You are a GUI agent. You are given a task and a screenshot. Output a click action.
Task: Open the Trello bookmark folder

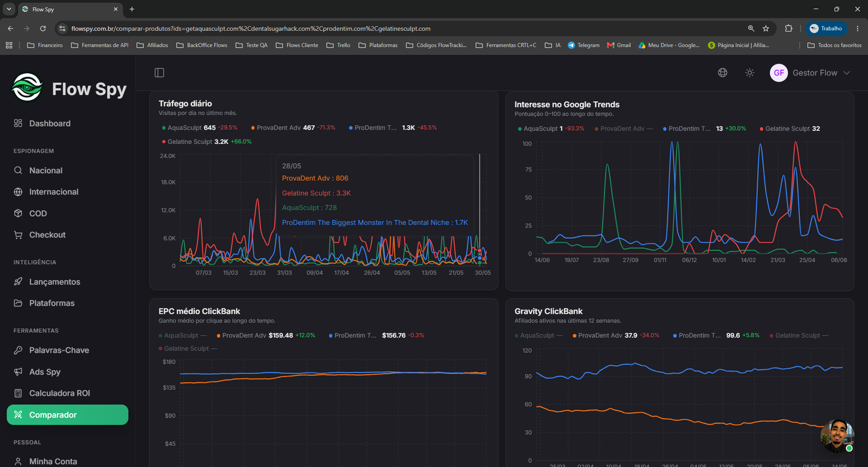tap(339, 45)
